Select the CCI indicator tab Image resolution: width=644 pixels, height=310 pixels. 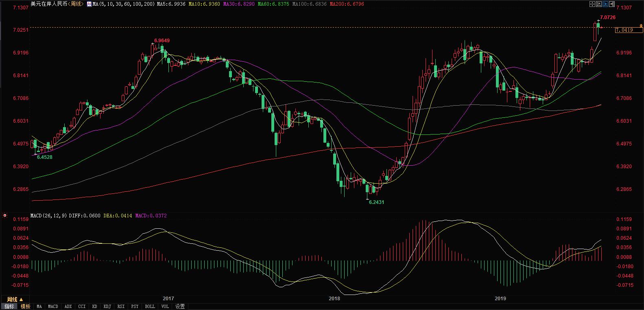pyautogui.click(x=82, y=306)
